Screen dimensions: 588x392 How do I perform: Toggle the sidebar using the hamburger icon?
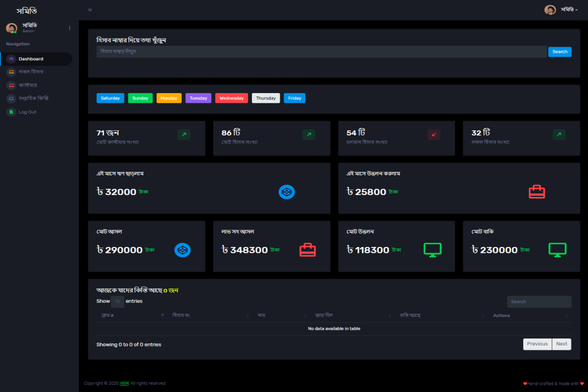tap(90, 9)
